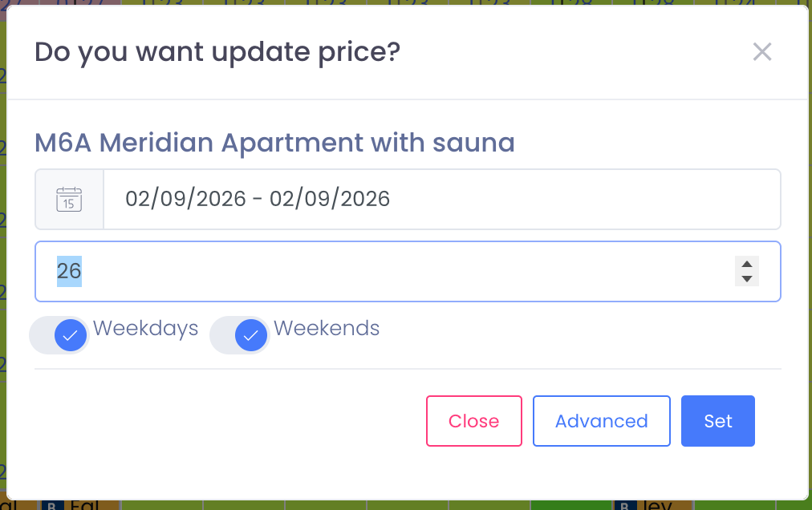This screenshot has height=510, width=812.
Task: Click the checkmark icon inside Weekdays switch
Action: (x=69, y=335)
